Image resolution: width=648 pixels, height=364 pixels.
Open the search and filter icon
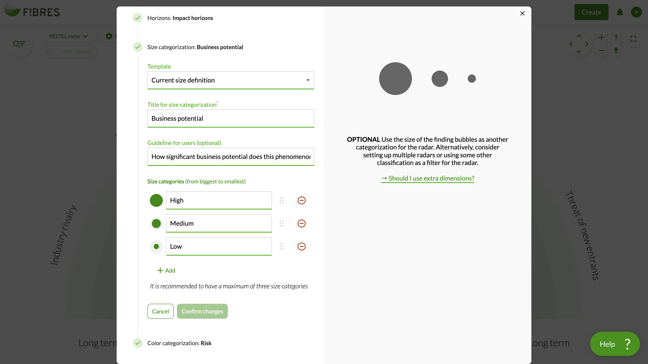19,44
